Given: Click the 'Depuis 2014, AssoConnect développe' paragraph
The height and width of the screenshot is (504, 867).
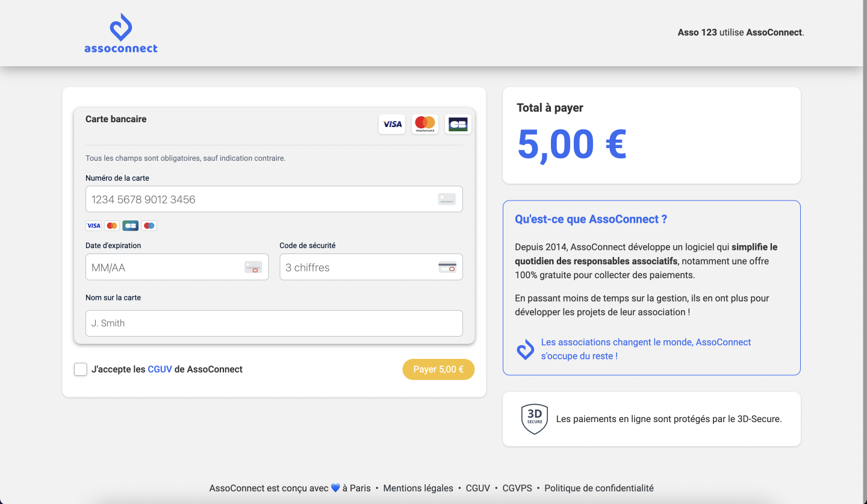Looking at the screenshot, I should pos(646,261).
